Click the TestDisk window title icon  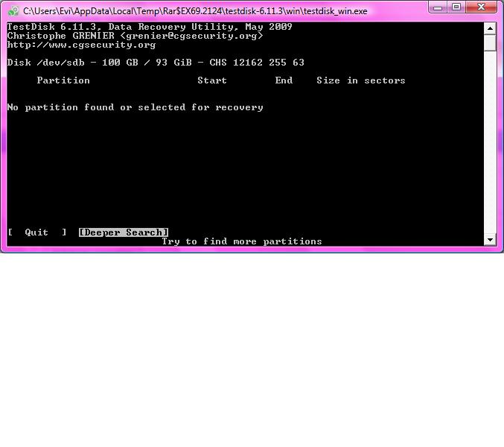click(13, 11)
